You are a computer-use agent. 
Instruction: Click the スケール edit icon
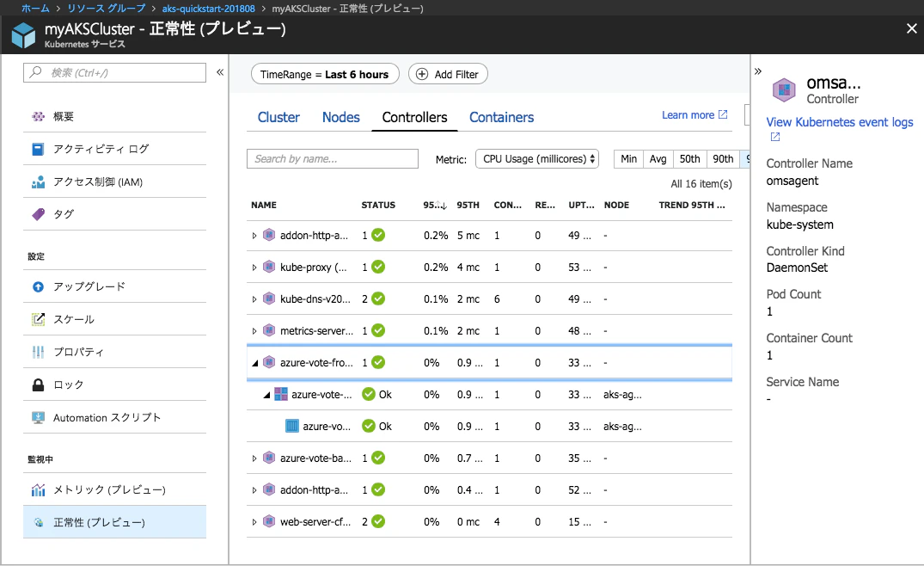(x=38, y=319)
